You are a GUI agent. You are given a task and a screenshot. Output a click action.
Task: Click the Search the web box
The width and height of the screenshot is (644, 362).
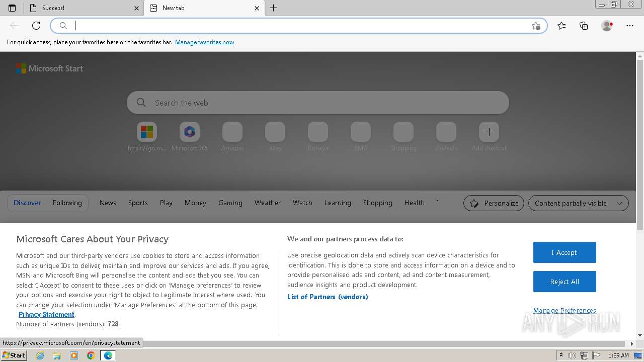coord(318,103)
